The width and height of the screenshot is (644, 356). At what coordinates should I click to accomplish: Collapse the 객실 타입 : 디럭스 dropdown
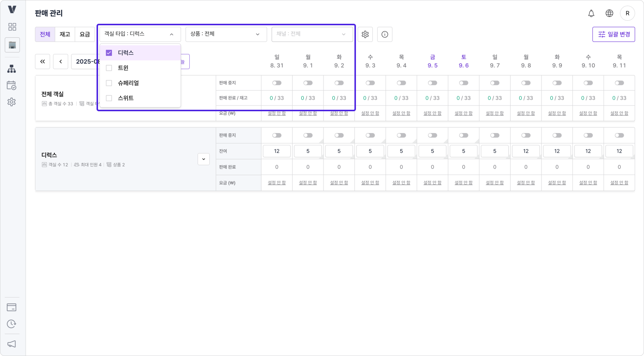tap(140, 34)
